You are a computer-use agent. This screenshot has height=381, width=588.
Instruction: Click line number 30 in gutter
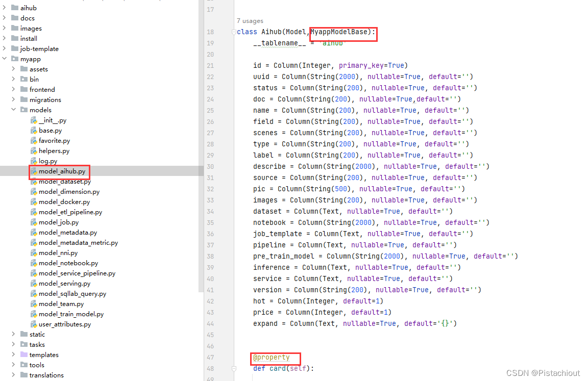[210, 167]
